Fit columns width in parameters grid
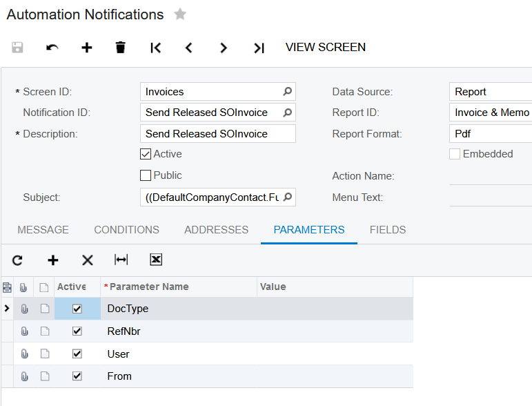The image size is (532, 406). (121, 260)
